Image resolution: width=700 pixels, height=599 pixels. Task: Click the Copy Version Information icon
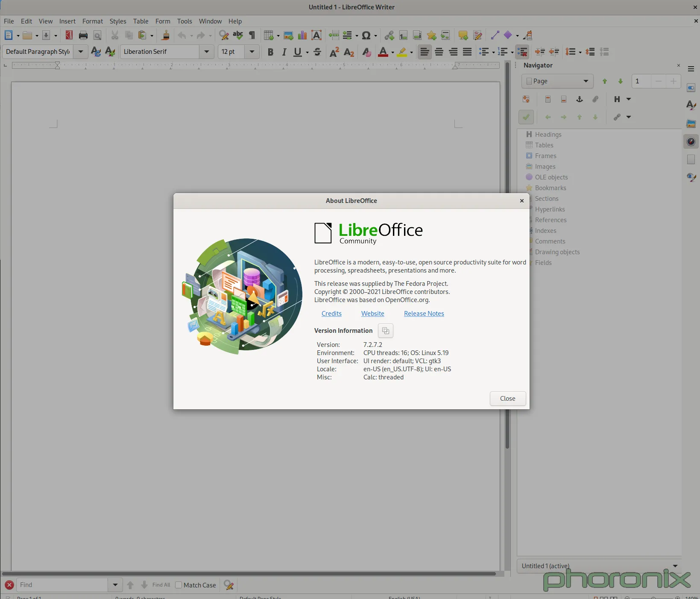pyautogui.click(x=386, y=331)
